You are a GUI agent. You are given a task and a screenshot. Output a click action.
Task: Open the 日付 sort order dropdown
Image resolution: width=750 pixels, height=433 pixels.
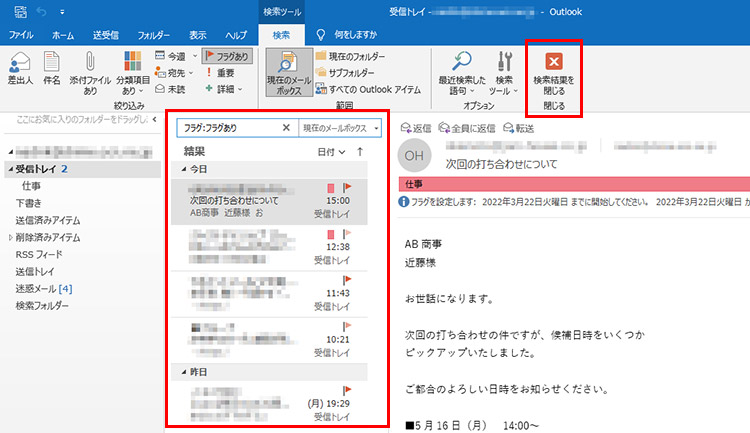click(x=331, y=152)
